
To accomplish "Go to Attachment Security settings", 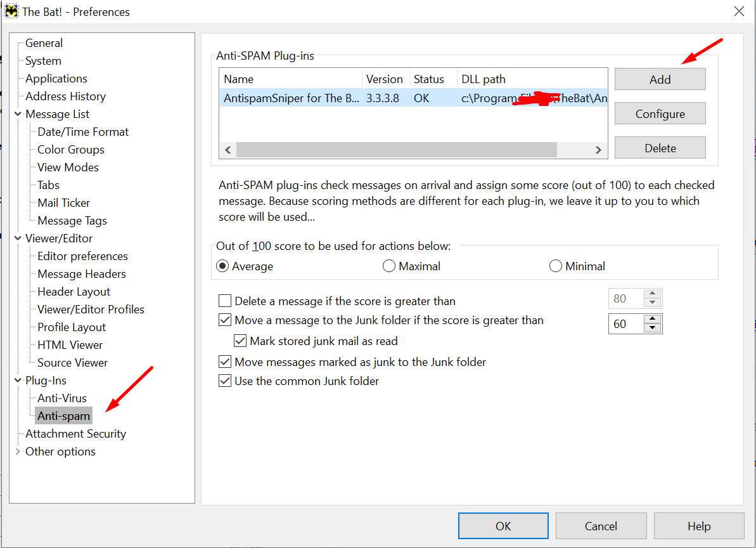I will point(75,434).
